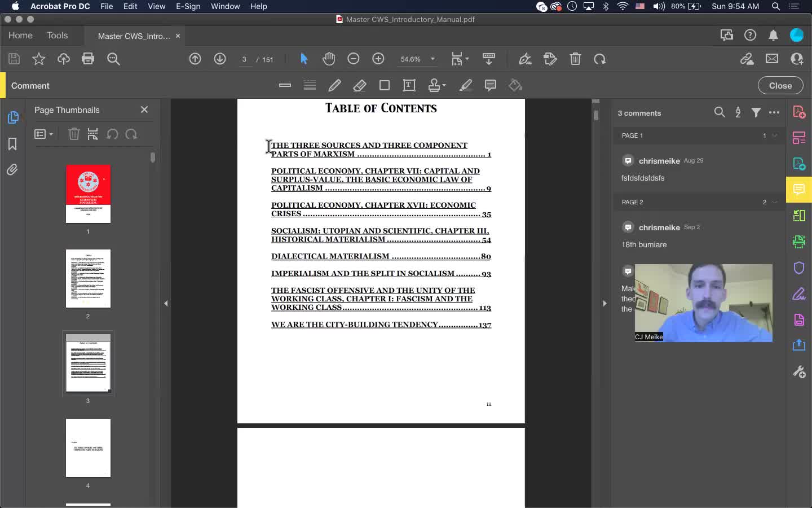Screen dimensions: 812x508
Task: Rotate the page view icon in toolbar
Action: pyautogui.click(x=600, y=59)
